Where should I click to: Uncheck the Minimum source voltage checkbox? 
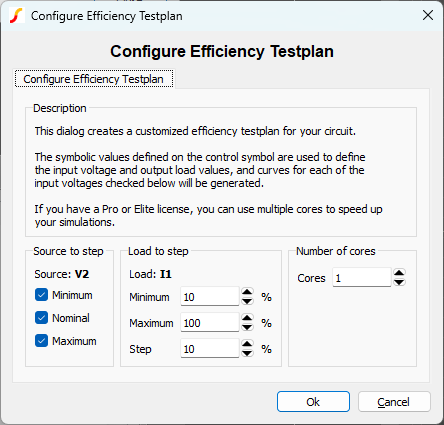tap(41, 295)
